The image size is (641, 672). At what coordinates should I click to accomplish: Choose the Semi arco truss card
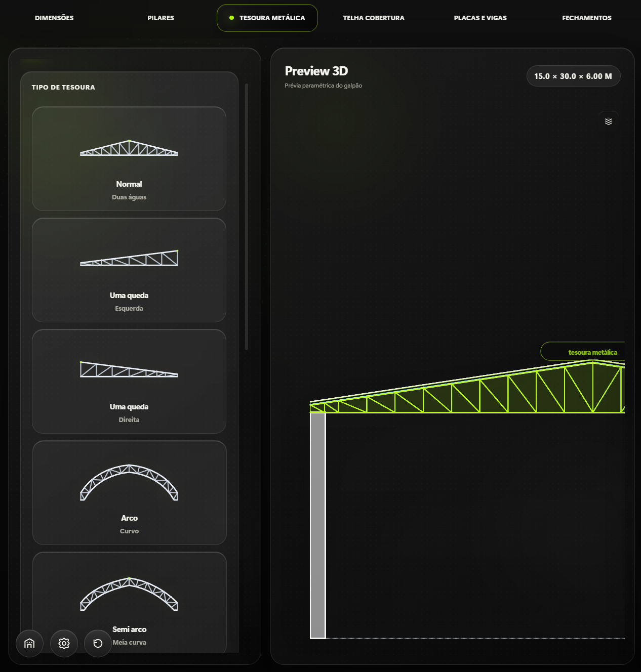[129, 602]
